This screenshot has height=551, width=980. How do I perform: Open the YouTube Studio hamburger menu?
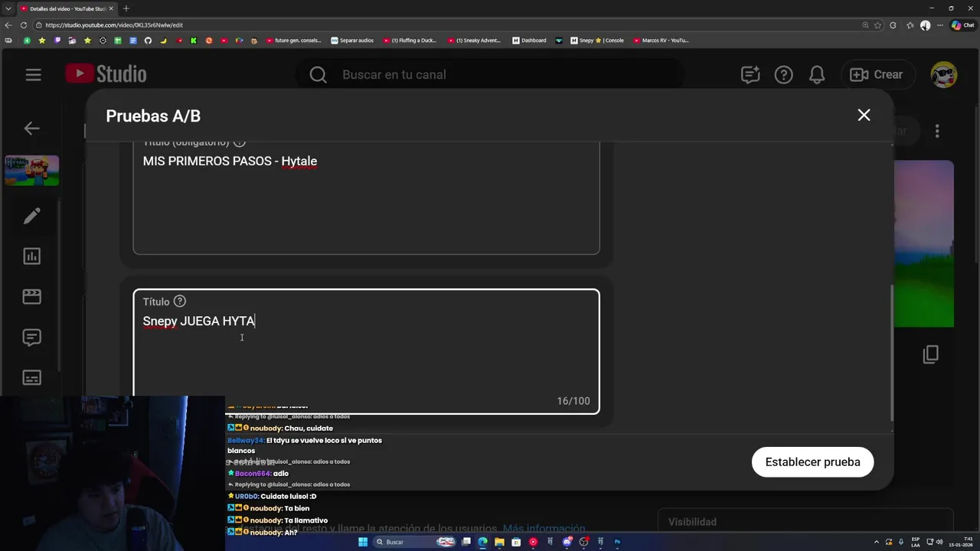pyautogui.click(x=33, y=74)
